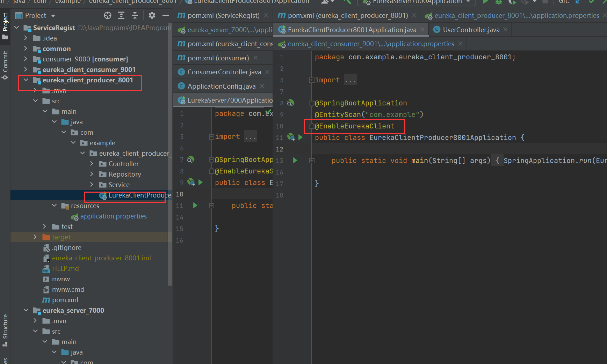
Task: Expand folded main method on line 13
Action: pyautogui.click(x=312, y=161)
